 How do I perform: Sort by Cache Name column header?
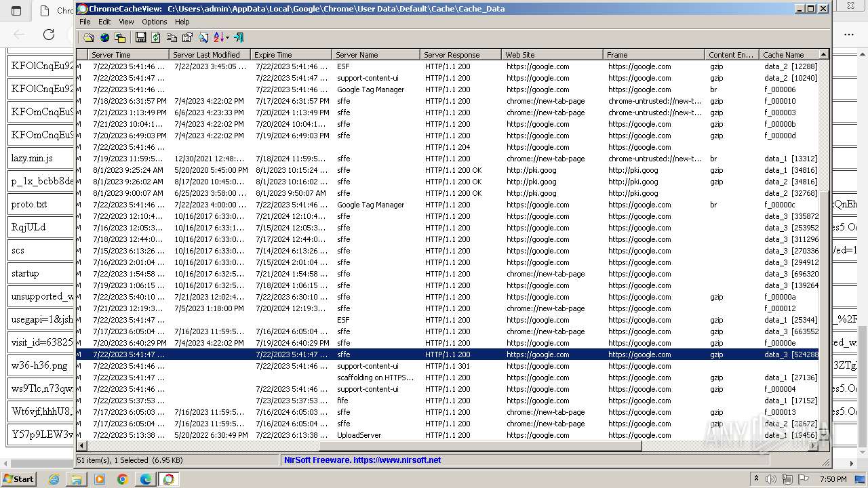(789, 54)
